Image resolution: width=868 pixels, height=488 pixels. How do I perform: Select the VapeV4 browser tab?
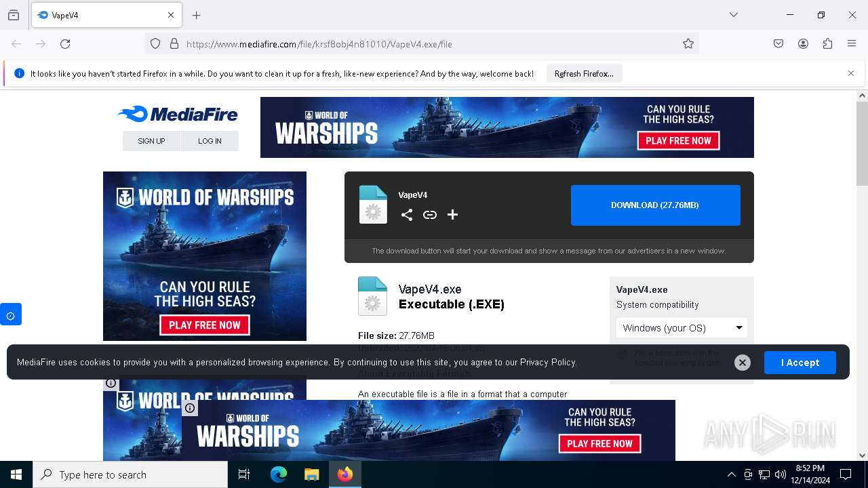pyautogui.click(x=106, y=15)
